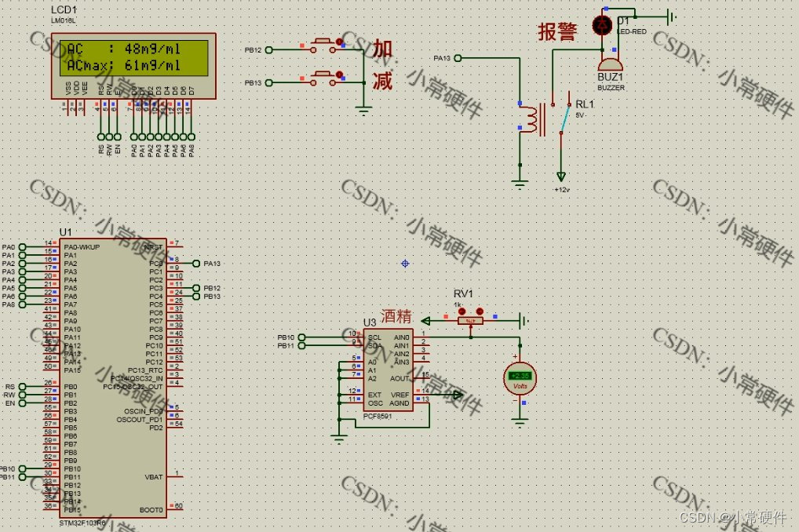Click the RL1 relay reference label
The height and width of the screenshot is (532, 799).
(585, 104)
